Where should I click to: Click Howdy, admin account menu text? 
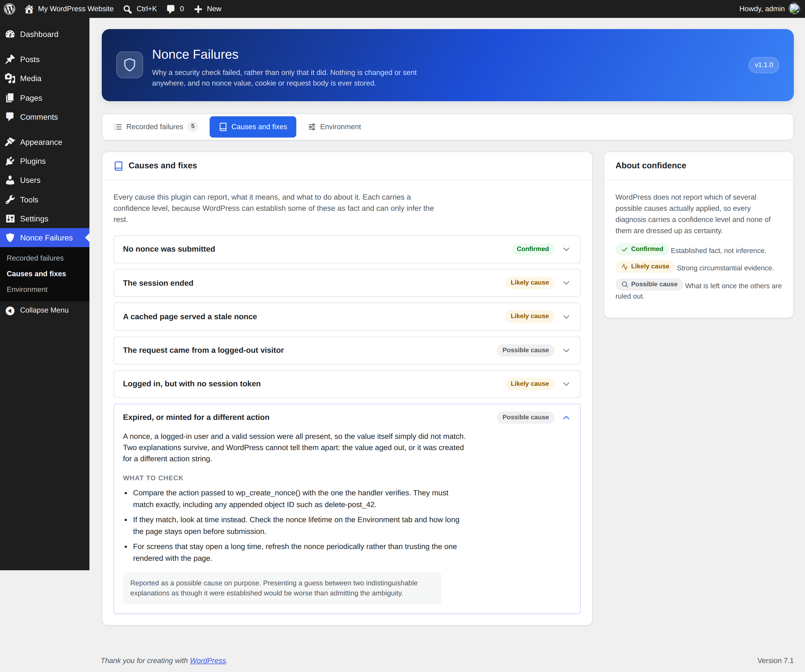(762, 9)
